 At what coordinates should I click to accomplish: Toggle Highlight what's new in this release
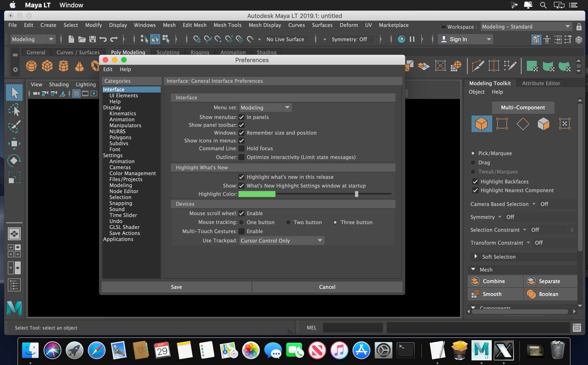(x=241, y=177)
